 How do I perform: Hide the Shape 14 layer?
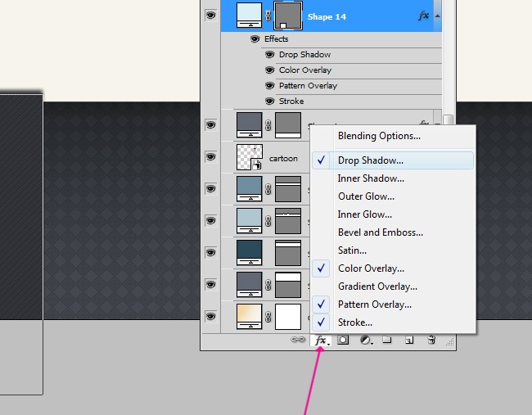click(x=210, y=15)
